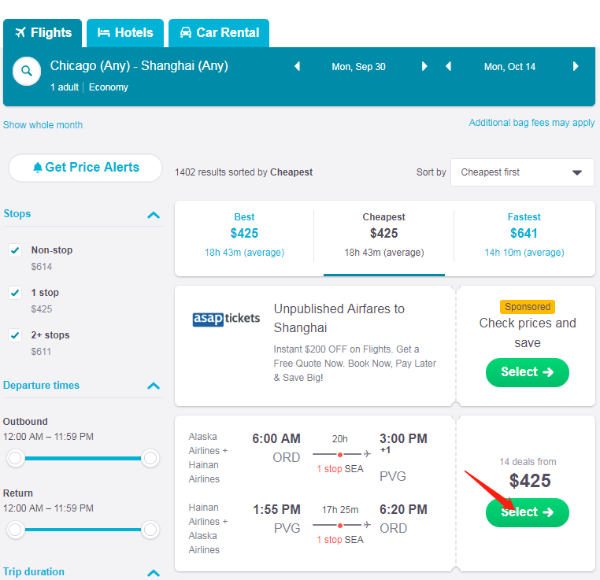
Task: Click Unpublished Airfares to Shanghai headline
Action: click(x=339, y=318)
